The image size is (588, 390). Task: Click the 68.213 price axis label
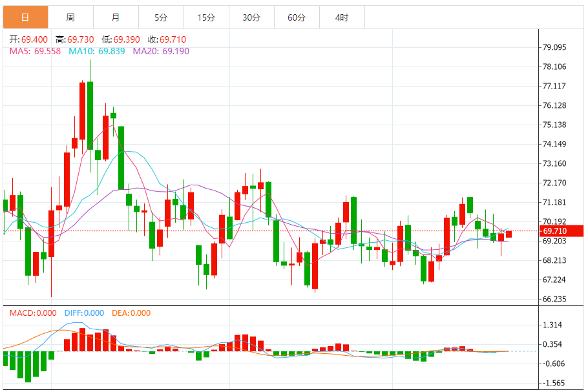click(554, 260)
